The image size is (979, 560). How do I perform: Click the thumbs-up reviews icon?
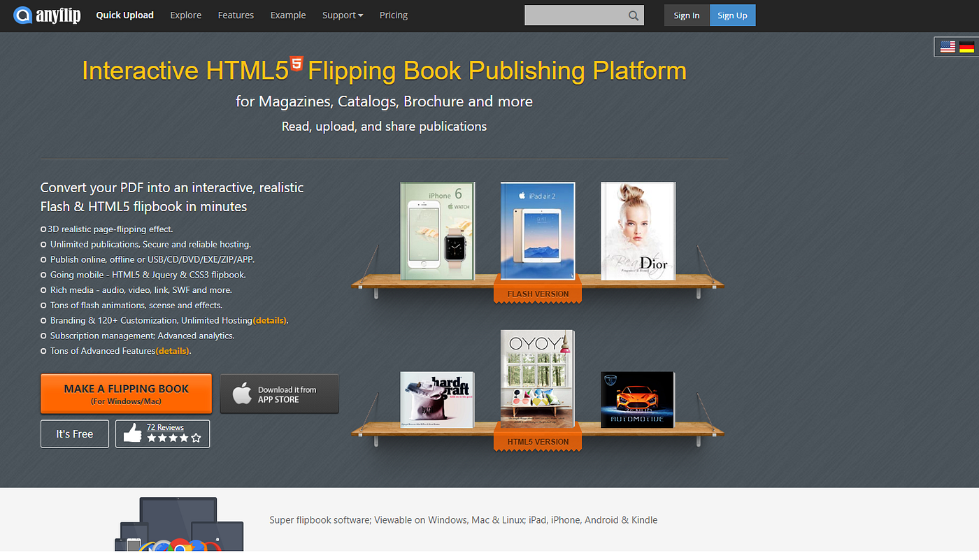(132, 434)
